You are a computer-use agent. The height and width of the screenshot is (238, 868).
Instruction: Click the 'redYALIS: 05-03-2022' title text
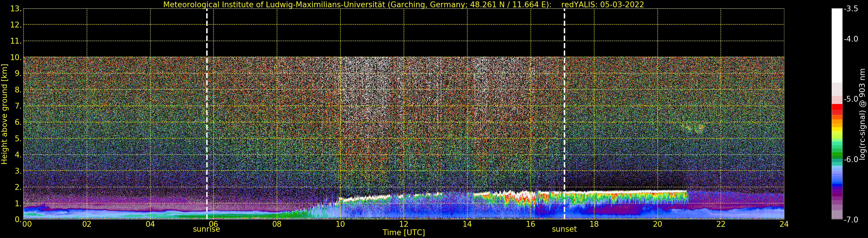(x=602, y=5)
